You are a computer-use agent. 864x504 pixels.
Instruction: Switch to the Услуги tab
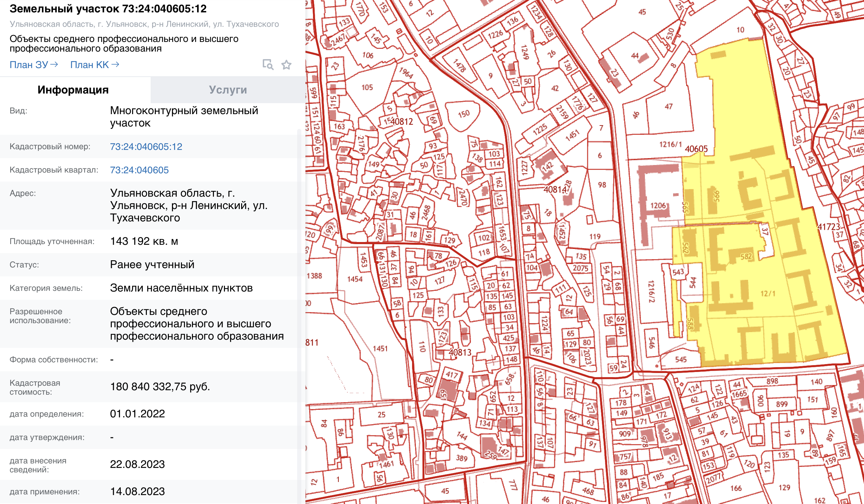[x=228, y=90]
